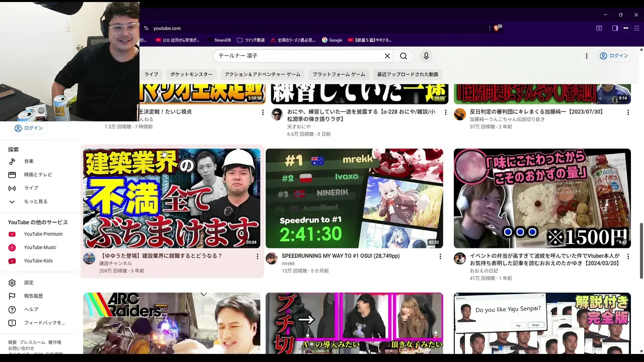Click the sidebar ログイン sign-in button
Screen dimensions: 644x362
pos(28,128)
